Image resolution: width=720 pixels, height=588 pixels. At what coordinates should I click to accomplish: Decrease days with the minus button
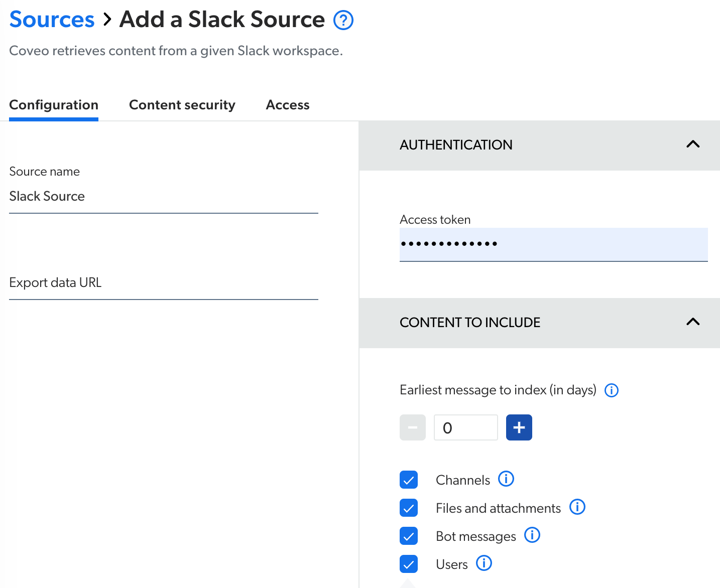pyautogui.click(x=413, y=427)
